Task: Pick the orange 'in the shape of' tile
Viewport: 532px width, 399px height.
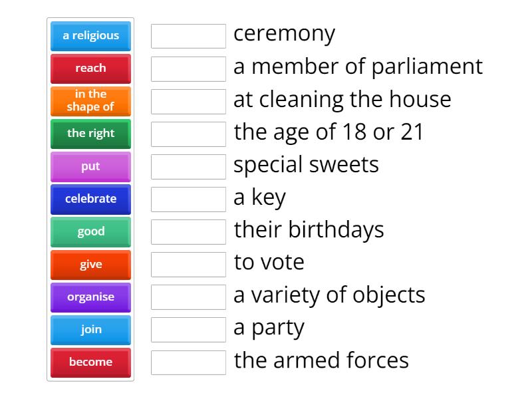Action: [x=90, y=101]
